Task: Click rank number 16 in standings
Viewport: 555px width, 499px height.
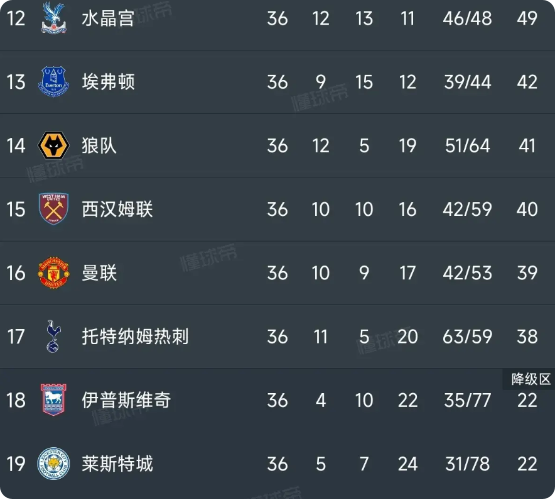Action: coord(16,273)
